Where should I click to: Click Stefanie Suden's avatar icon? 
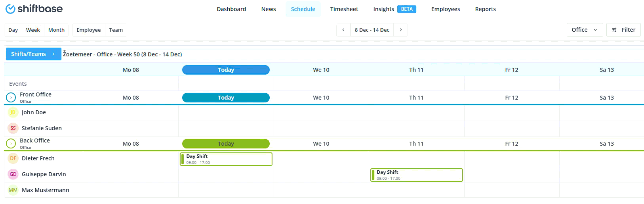pos(13,128)
